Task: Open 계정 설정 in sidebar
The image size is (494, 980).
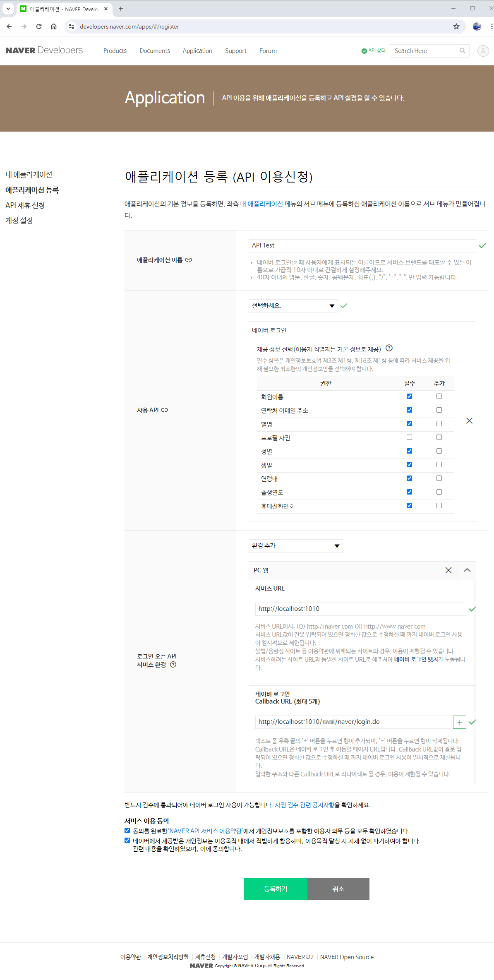Action: point(19,221)
